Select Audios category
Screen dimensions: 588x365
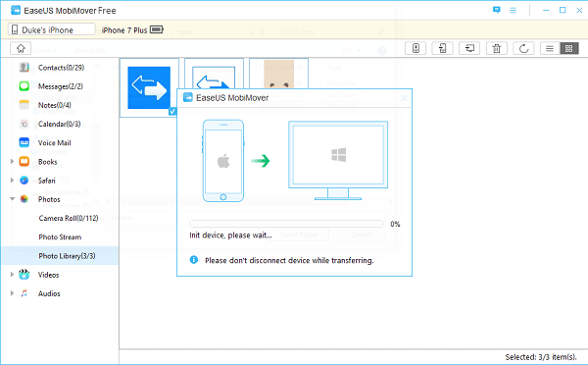pyautogui.click(x=49, y=293)
